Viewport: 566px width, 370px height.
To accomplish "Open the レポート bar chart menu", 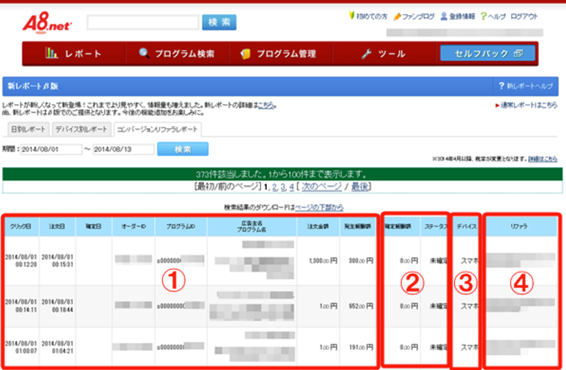I will [x=74, y=54].
